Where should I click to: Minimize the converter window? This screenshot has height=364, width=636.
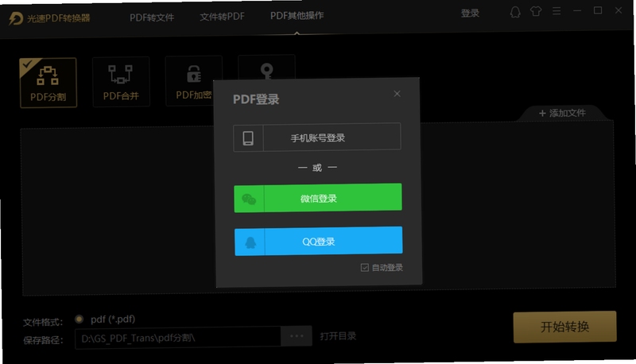[x=577, y=10]
